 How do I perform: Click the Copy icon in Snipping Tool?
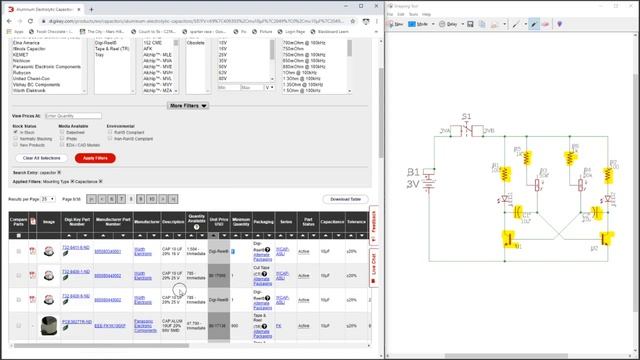tap(482, 24)
